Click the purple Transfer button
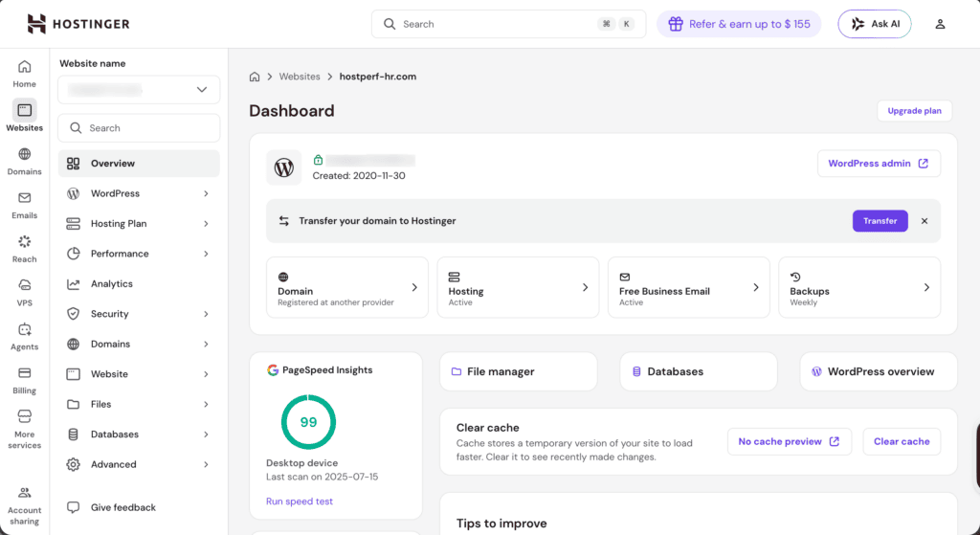Viewport: 980px width, 535px height. pos(880,221)
